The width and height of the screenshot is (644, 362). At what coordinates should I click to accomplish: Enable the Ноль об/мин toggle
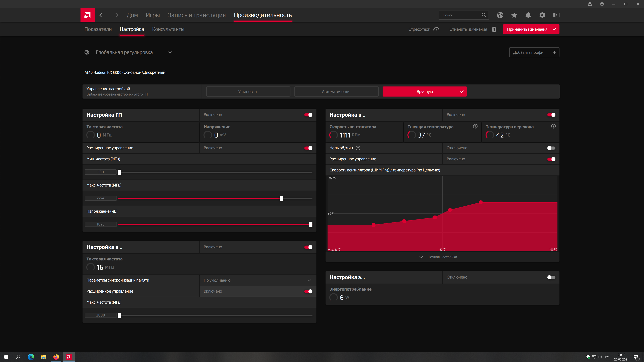(551, 148)
